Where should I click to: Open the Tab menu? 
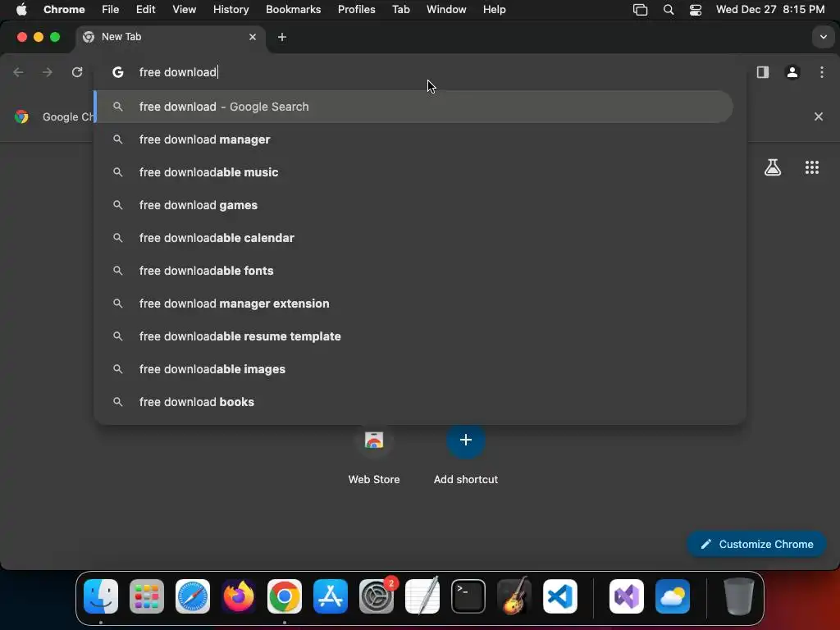point(400,10)
